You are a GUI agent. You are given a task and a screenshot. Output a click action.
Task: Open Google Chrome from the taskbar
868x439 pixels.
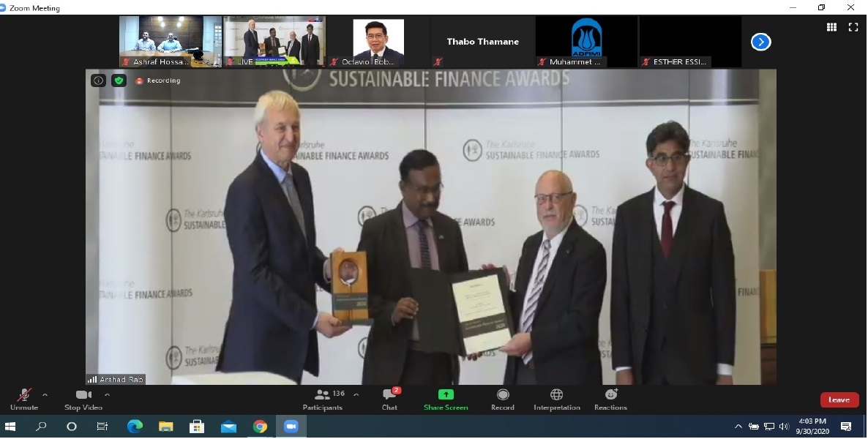click(x=260, y=427)
